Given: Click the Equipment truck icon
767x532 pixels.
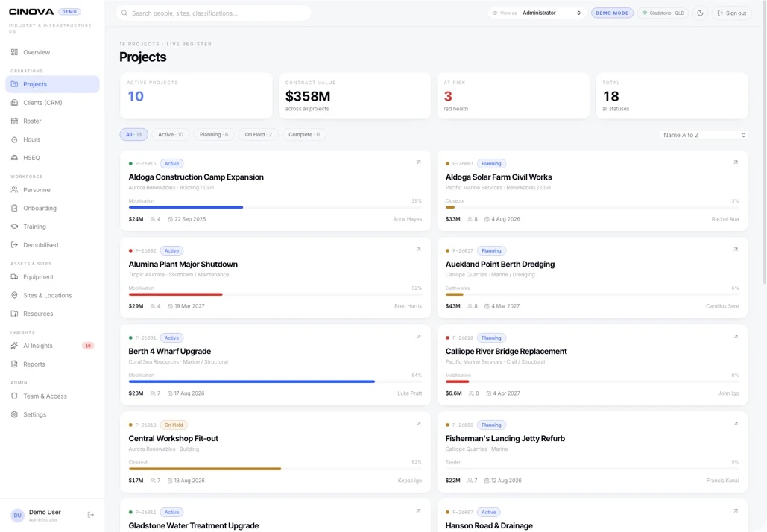Looking at the screenshot, I should pyautogui.click(x=14, y=276).
